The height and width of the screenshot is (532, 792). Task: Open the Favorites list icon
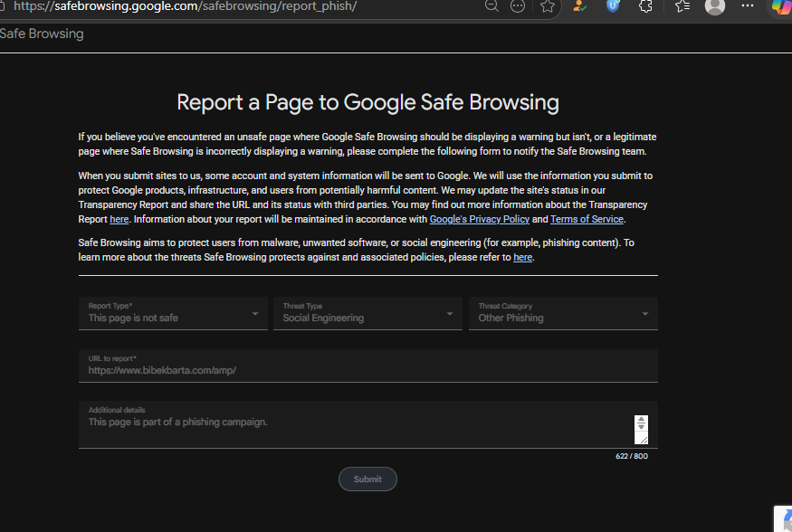(682, 6)
